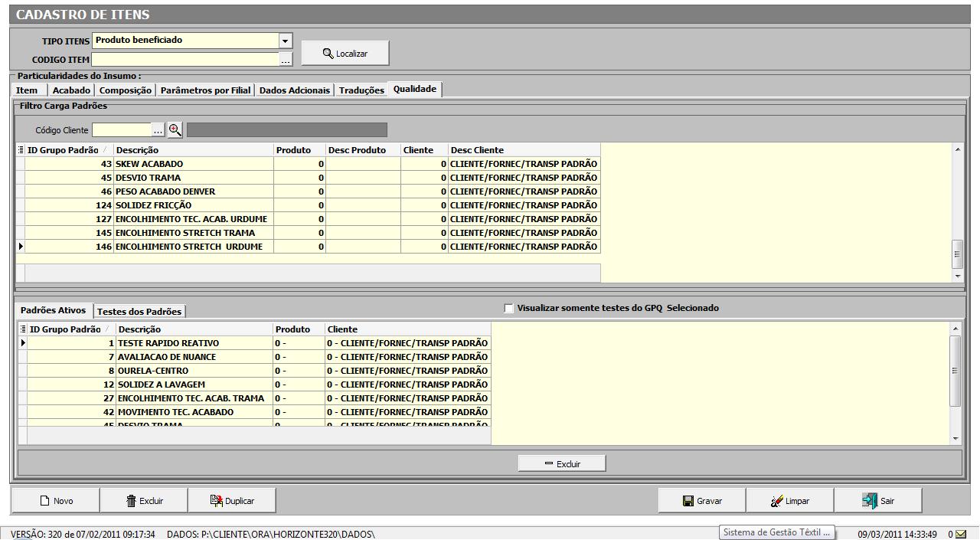Image resolution: width=980 pixels, height=540 pixels.
Task: Open the TIPO ITENS dropdown
Action: (x=286, y=41)
